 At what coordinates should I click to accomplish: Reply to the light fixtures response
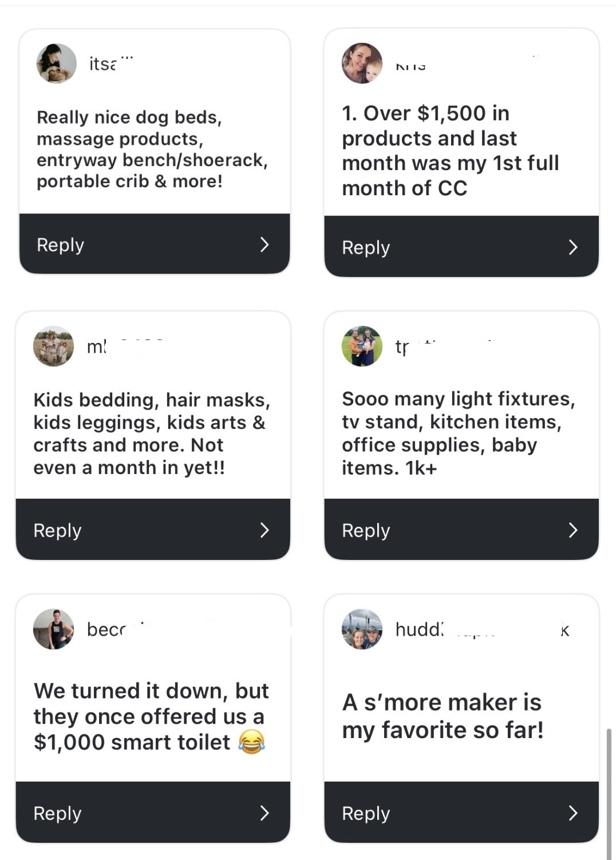click(366, 530)
